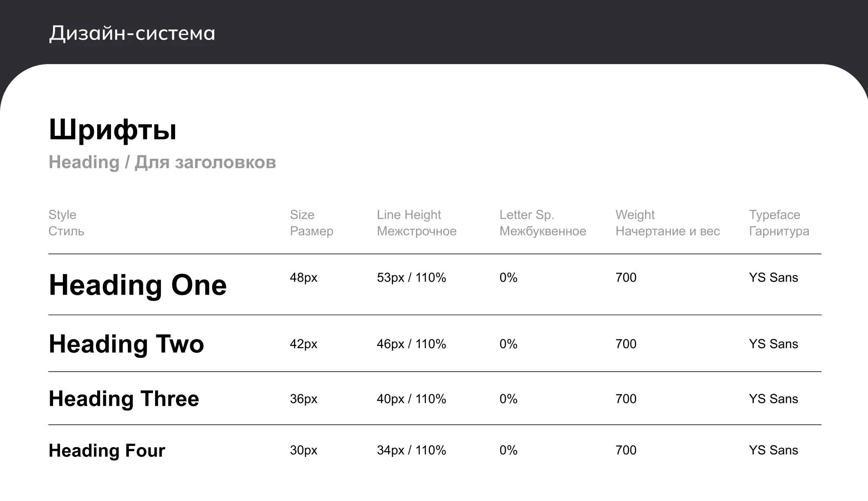Click the Style / Стиль column header
Image resolution: width=868 pixels, height=501 pixels.
66,223
